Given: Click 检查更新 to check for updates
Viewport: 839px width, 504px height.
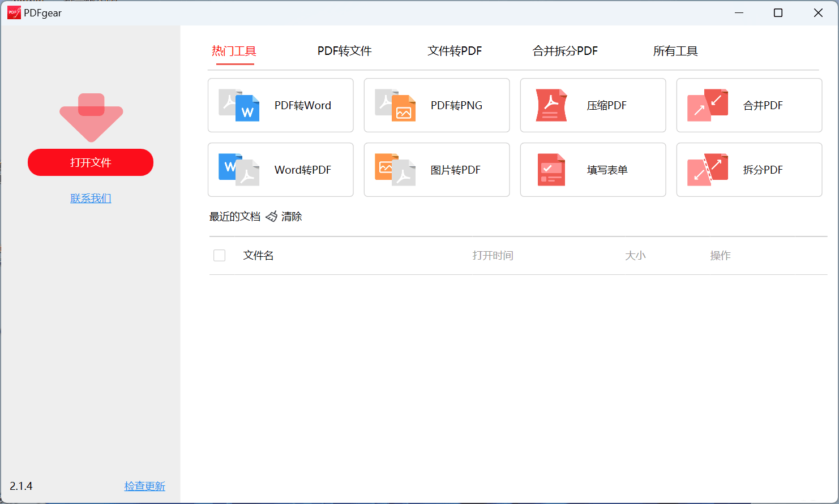Looking at the screenshot, I should pyautogui.click(x=144, y=486).
